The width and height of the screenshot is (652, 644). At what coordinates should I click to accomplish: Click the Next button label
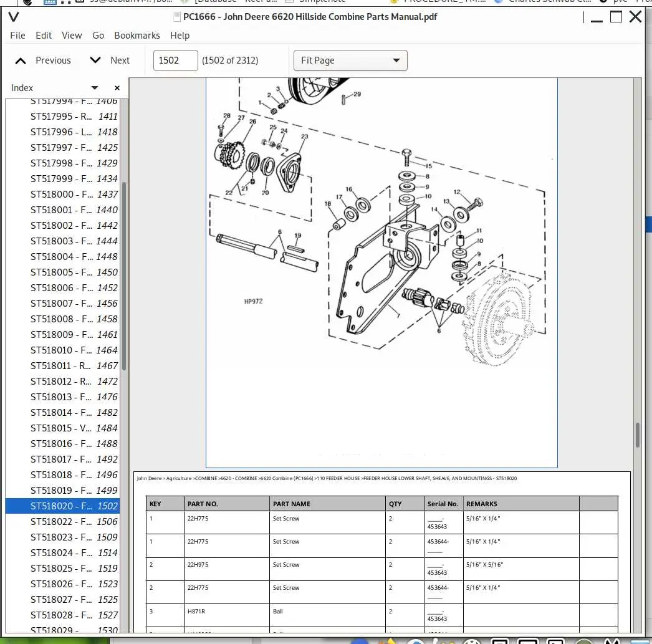pyautogui.click(x=120, y=60)
